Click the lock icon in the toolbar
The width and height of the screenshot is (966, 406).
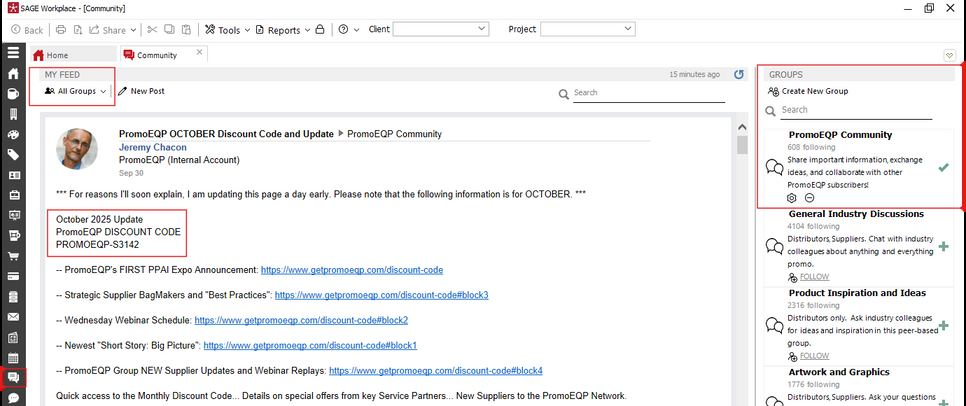point(319,30)
